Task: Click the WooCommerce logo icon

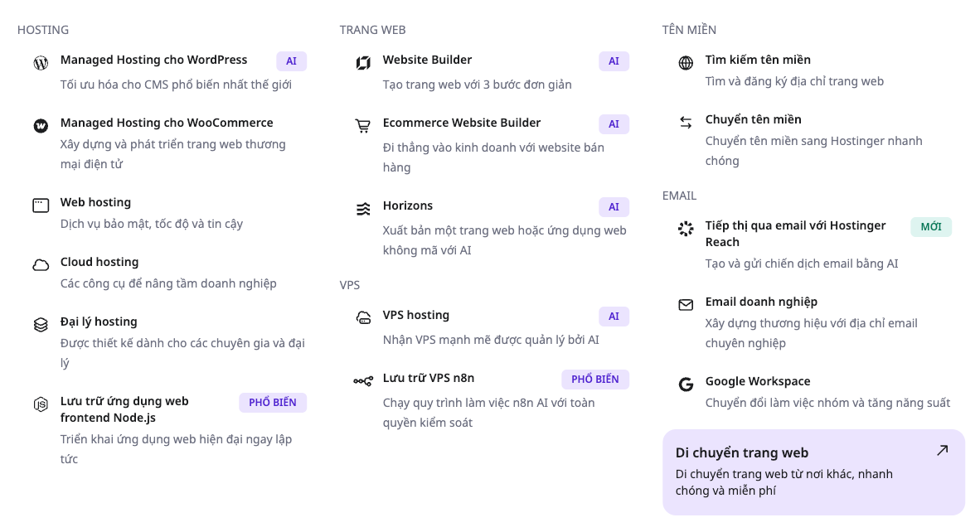Action: pos(41,126)
